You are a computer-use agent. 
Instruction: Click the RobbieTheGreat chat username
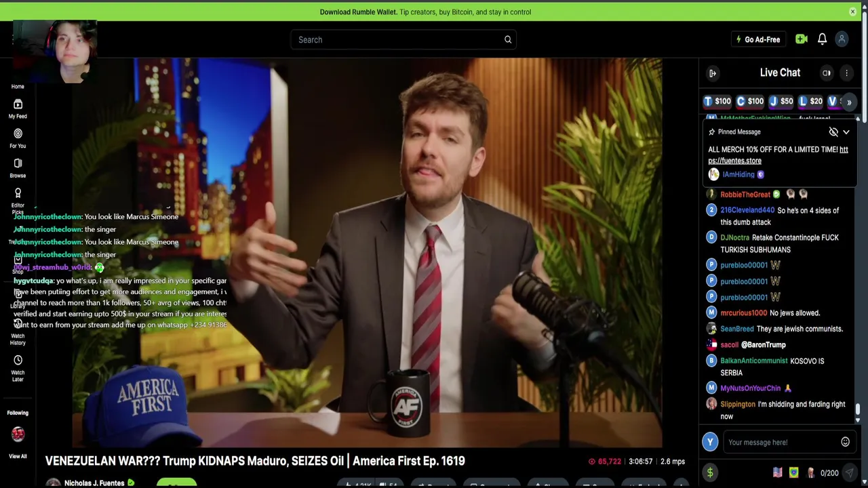[745, 195]
